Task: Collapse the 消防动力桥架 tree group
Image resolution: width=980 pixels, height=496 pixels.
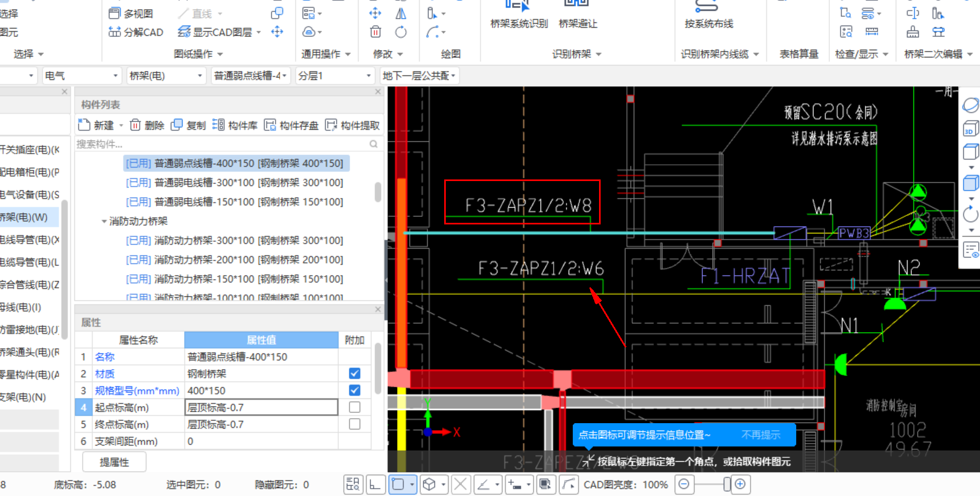Action: [x=104, y=221]
